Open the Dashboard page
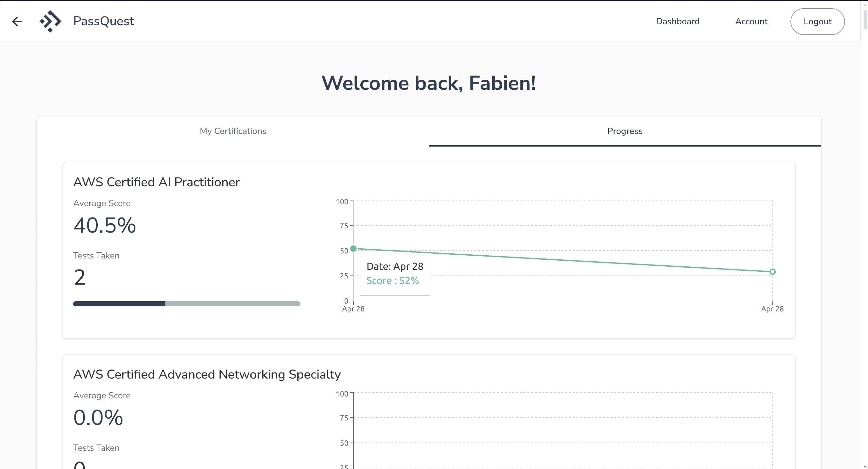The image size is (868, 469). [x=678, y=21]
